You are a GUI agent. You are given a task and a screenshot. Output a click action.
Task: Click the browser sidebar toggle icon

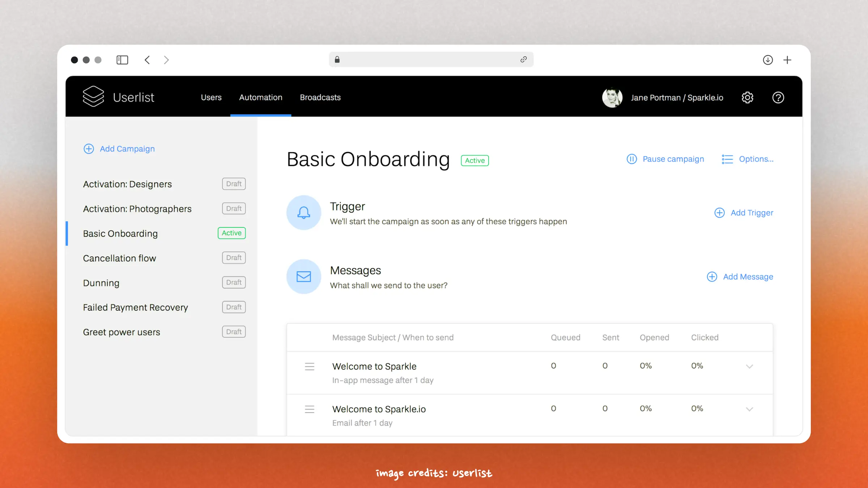122,60
